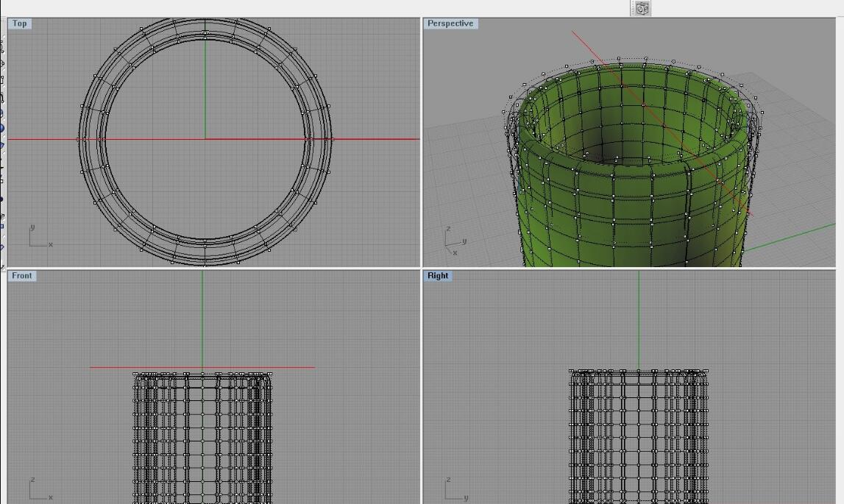Click the wireframe cylinder in Front viewport
This screenshot has width=844, height=504.
[202, 441]
